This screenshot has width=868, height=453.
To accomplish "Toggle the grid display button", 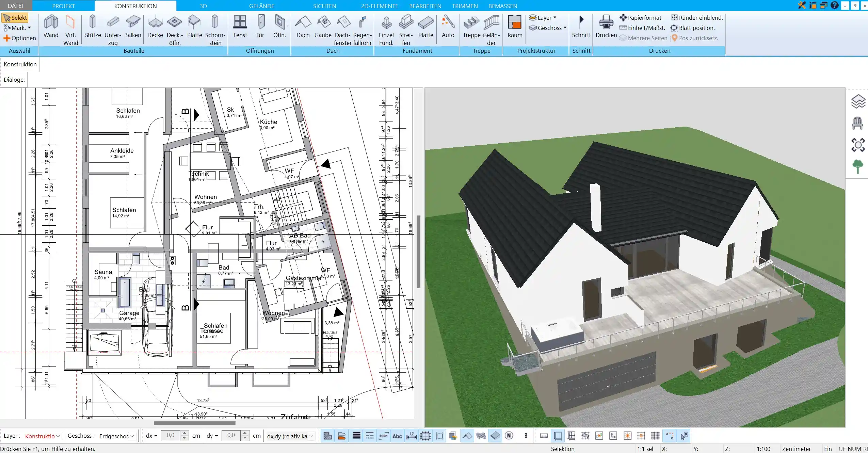I will pyautogui.click(x=655, y=436).
